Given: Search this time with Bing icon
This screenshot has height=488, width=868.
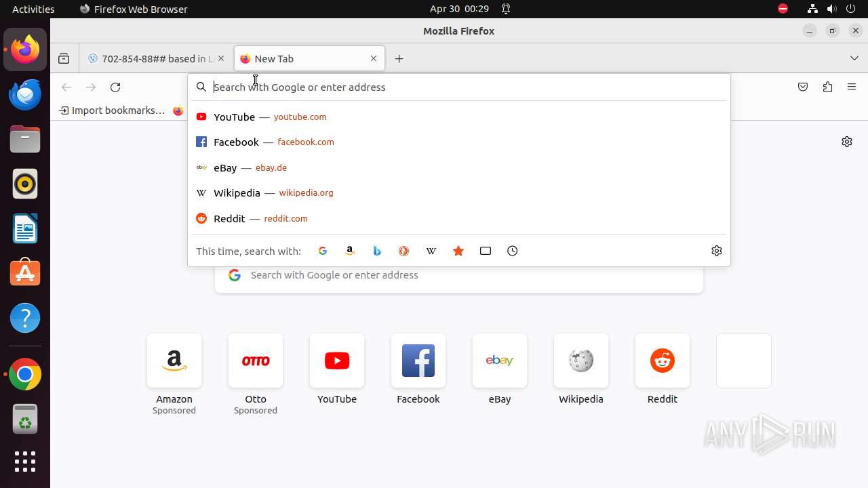Looking at the screenshot, I should point(377,251).
